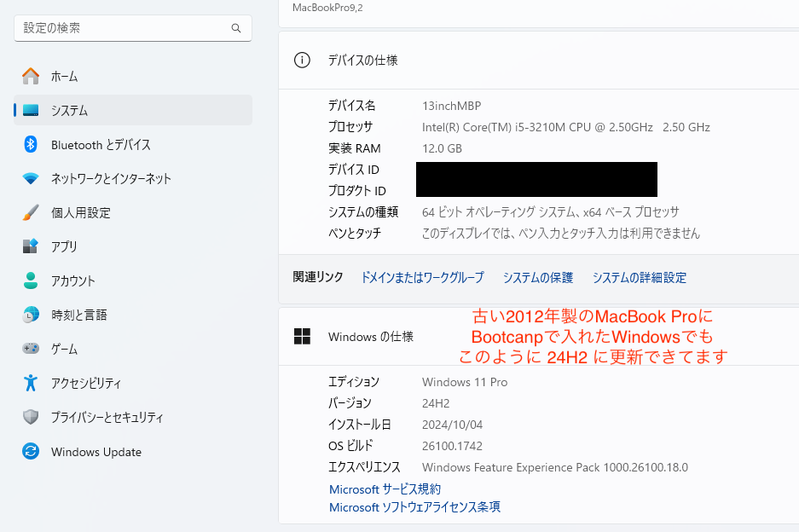Open the ホーム settings page
Image resolution: width=799 pixels, height=532 pixels.
click(133, 77)
